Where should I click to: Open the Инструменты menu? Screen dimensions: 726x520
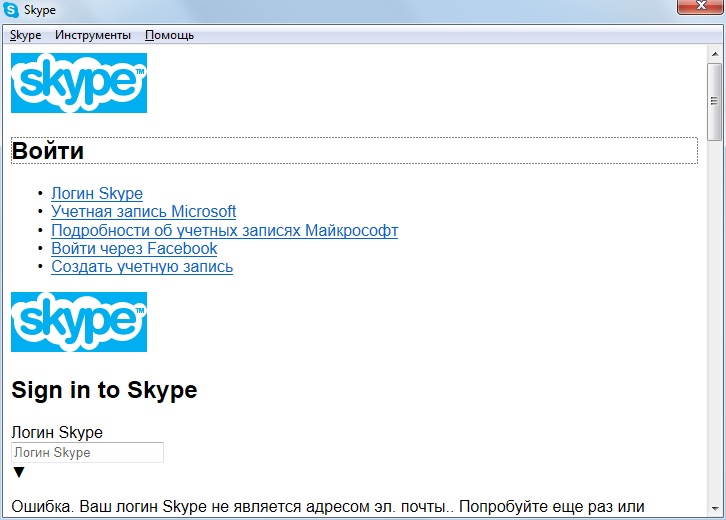[x=93, y=35]
